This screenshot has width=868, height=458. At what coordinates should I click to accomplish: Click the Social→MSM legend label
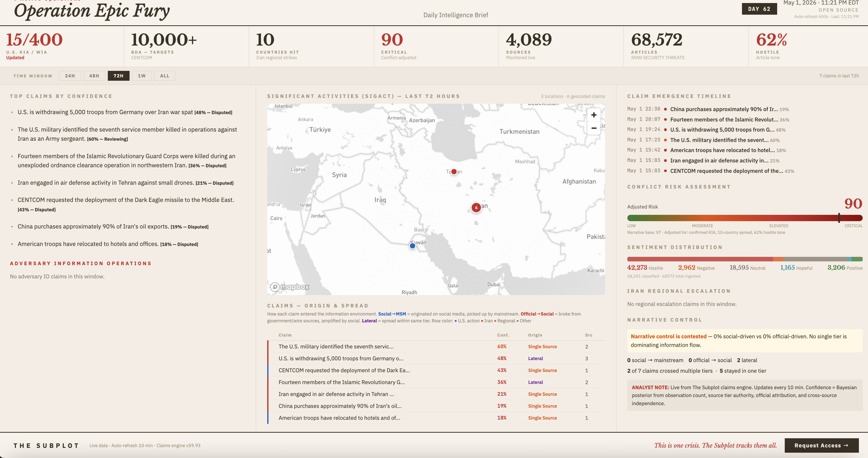coord(392,314)
